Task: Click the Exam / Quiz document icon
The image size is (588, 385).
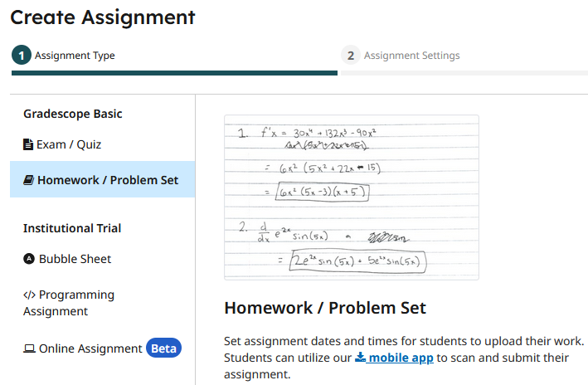Action: (x=28, y=144)
